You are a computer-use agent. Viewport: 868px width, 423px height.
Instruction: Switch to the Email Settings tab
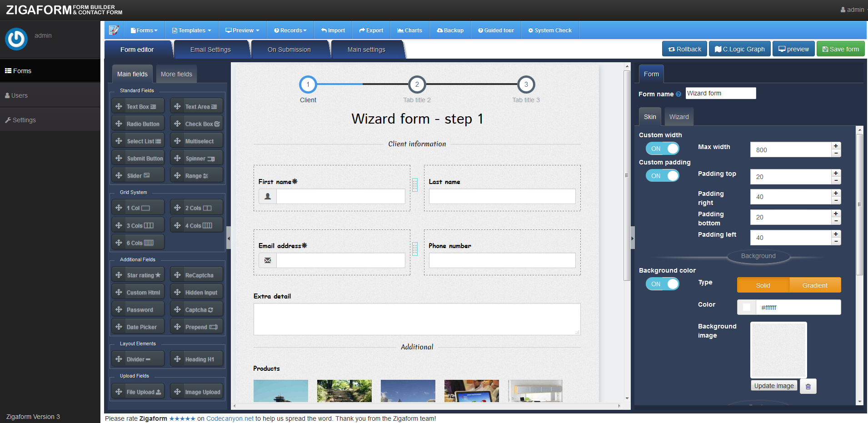point(211,49)
